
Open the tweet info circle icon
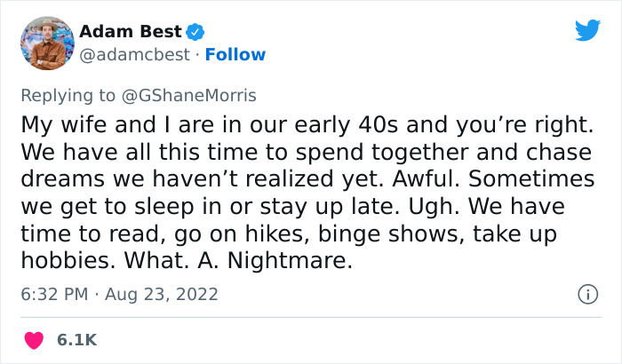coord(586,294)
